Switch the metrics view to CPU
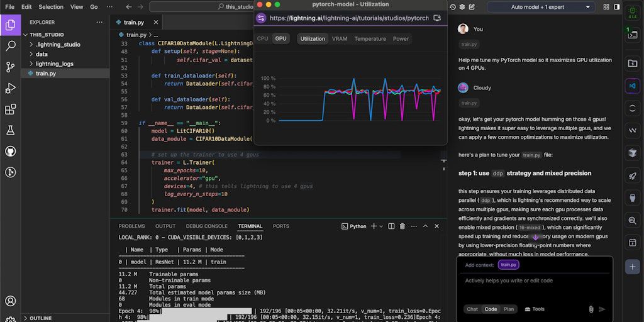 tap(262, 38)
